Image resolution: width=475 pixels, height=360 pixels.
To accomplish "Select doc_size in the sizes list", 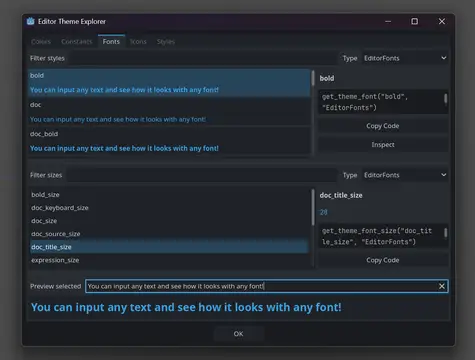I will coord(169,221).
